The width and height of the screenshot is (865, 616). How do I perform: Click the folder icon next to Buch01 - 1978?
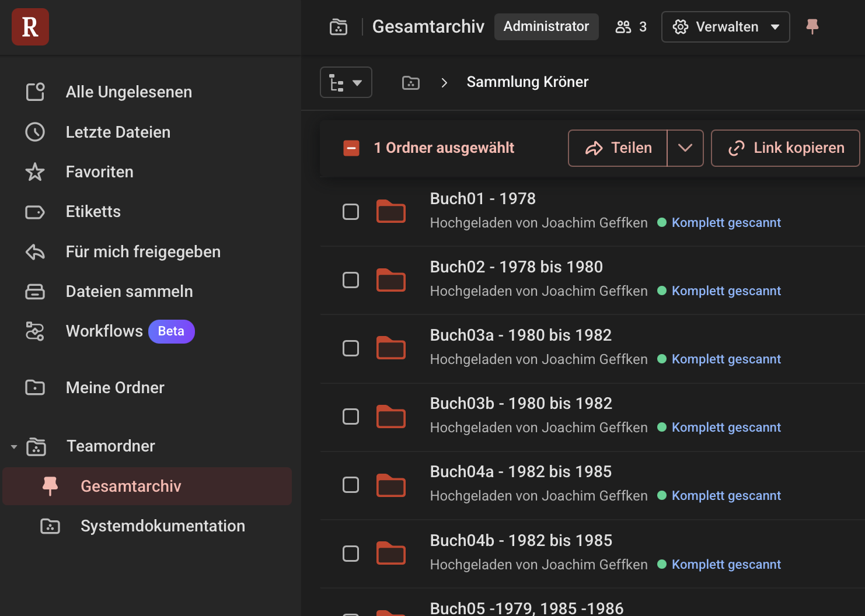[x=391, y=212]
